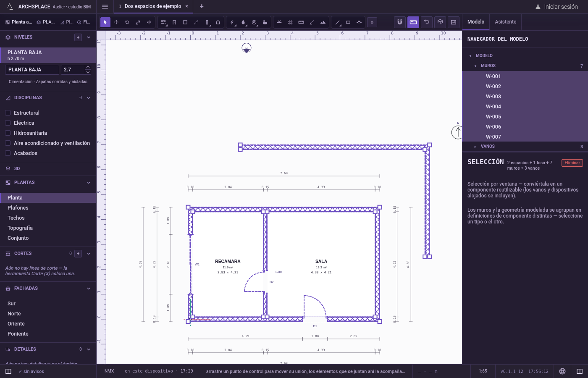
Task: Show more tools with double chevron
Action: click(x=372, y=22)
